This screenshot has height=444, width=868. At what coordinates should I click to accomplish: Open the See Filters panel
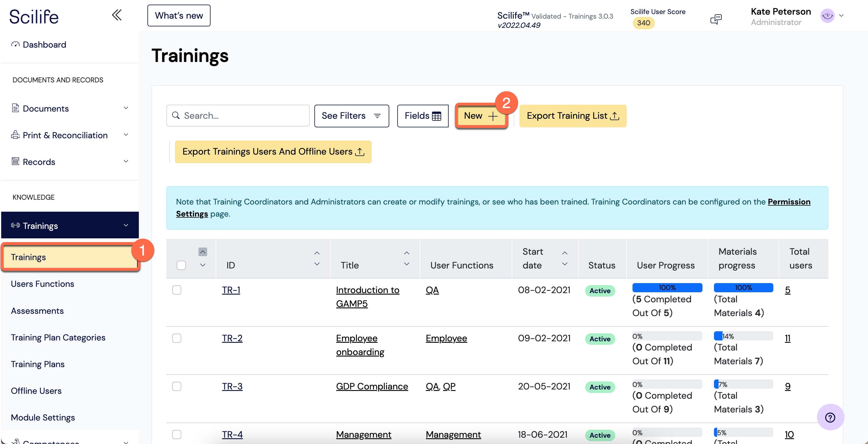coord(351,116)
